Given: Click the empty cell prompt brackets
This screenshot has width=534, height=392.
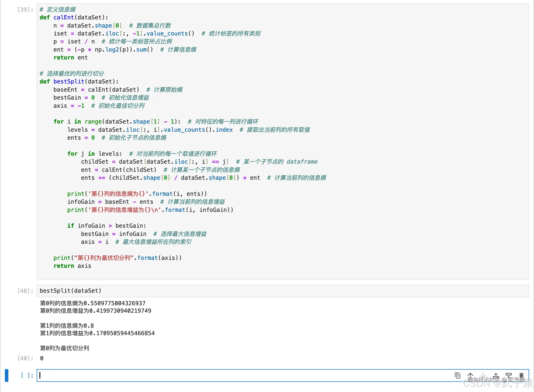Looking at the screenshot, I should click(27, 375).
